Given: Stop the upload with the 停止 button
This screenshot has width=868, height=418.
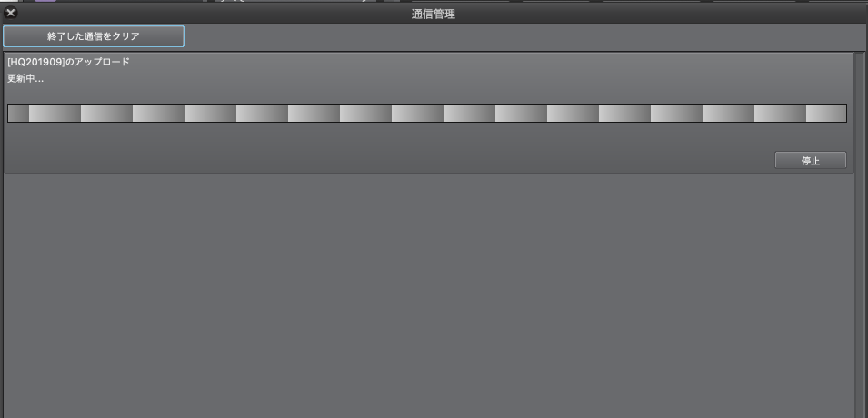Looking at the screenshot, I should pos(811,161).
